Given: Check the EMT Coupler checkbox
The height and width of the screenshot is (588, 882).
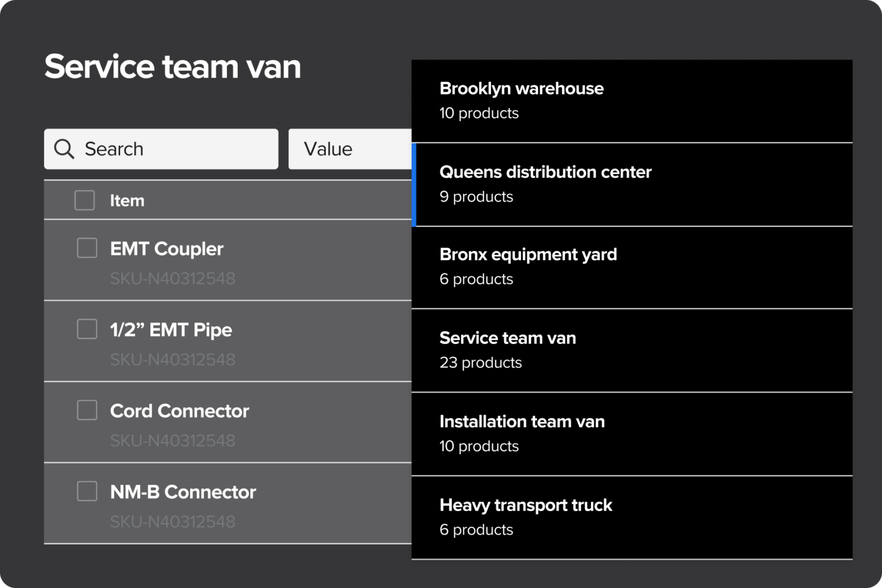Looking at the screenshot, I should [87, 248].
